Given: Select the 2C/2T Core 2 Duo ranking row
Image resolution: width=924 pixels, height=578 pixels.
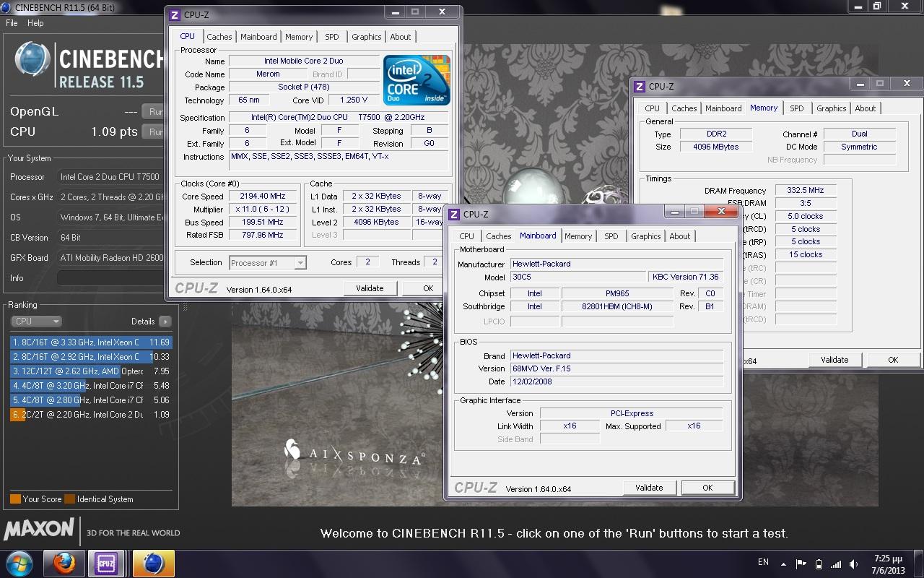Looking at the screenshot, I should 91,415.
